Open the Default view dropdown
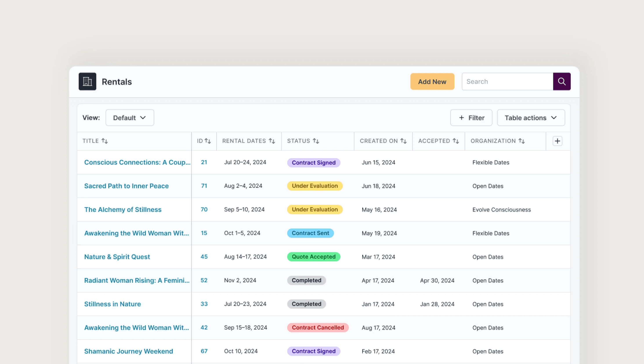 pyautogui.click(x=130, y=118)
